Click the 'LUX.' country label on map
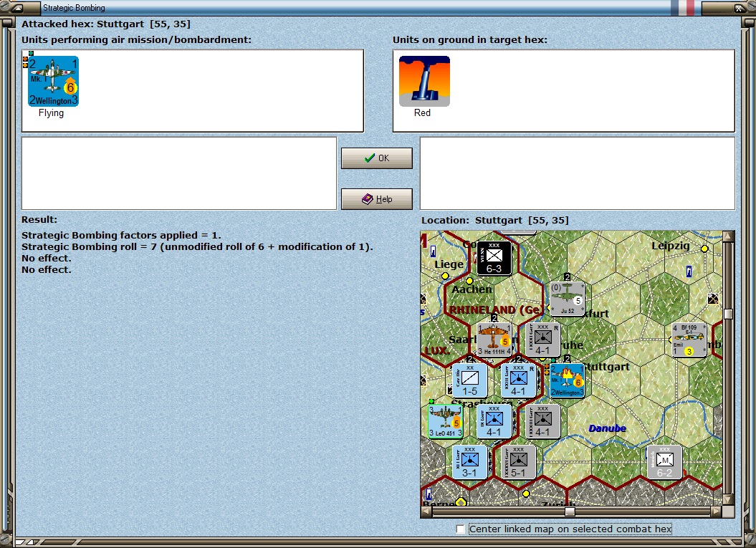756x548 pixels. (x=437, y=350)
